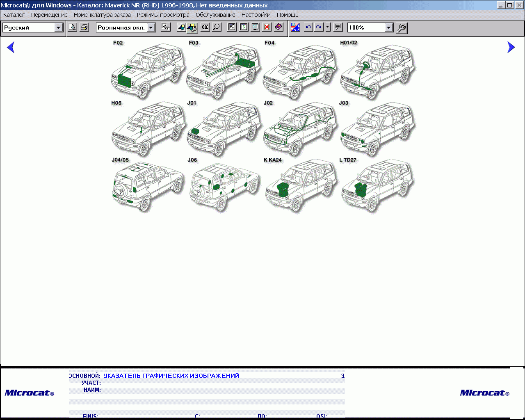Select the L TD27 engine illustration

(377, 185)
